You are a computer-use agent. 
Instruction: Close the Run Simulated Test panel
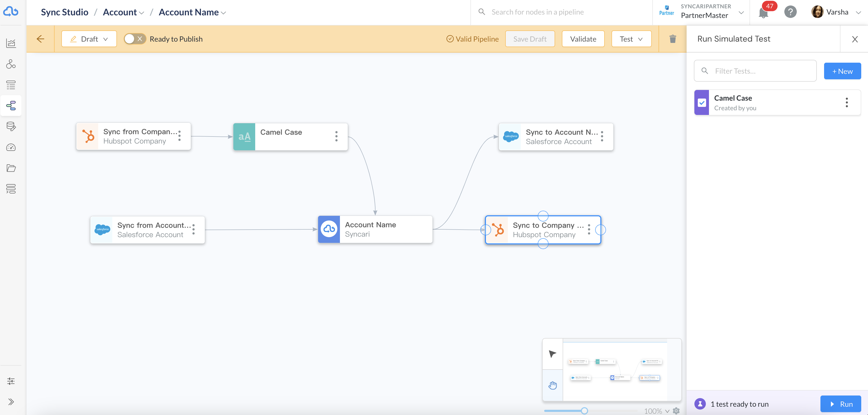(x=855, y=39)
